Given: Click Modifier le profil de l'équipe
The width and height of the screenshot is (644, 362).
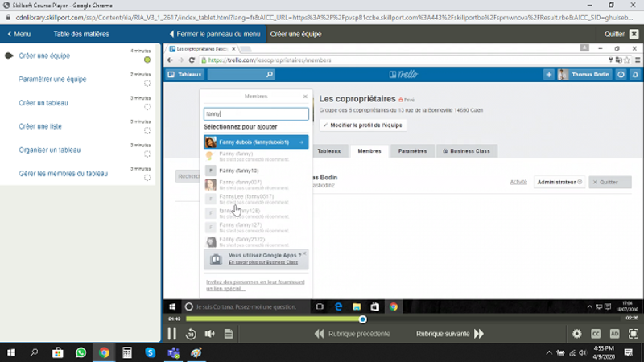Looking at the screenshot, I should (x=363, y=125).
